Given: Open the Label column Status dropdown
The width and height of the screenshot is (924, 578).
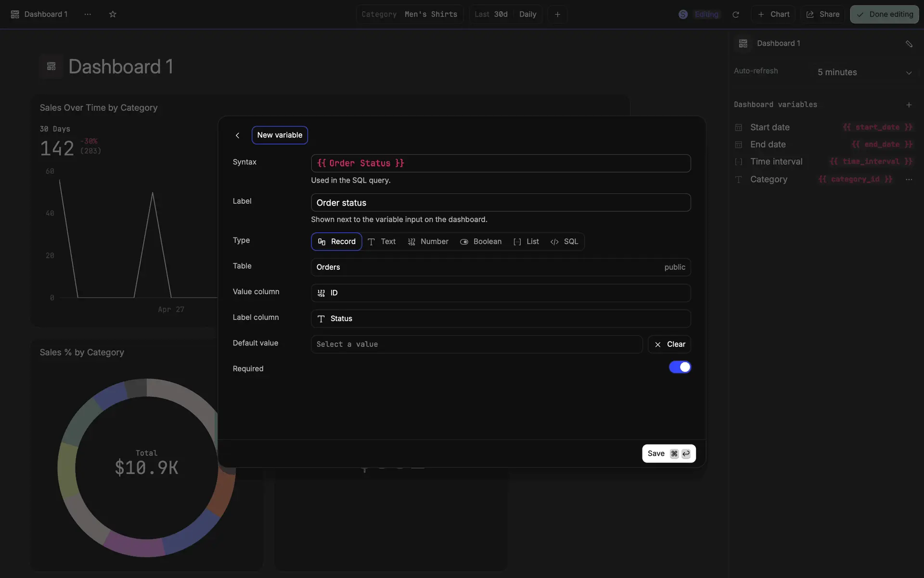Looking at the screenshot, I should [500, 319].
